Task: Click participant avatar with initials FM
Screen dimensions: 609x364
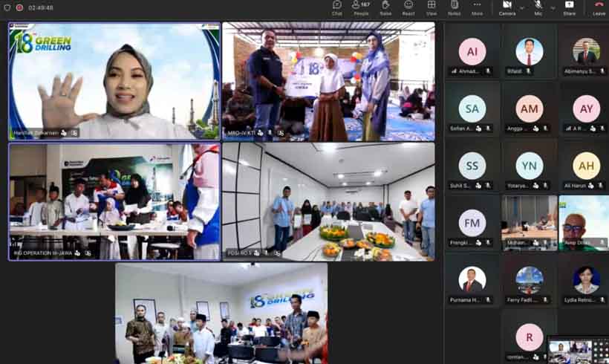Action: coord(472,223)
